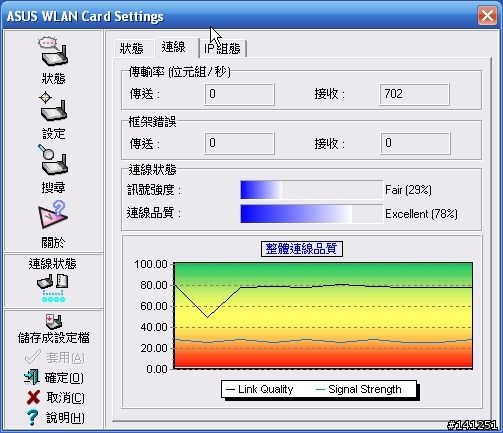Screen dimensions: 503x433
Task: Click the 框架錯誤 group label
Action: [x=152, y=122]
